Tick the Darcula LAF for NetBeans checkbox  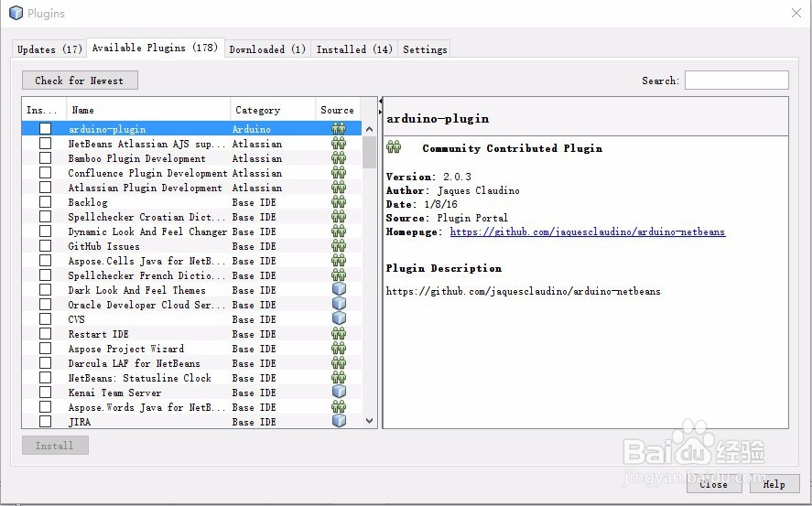(46, 362)
